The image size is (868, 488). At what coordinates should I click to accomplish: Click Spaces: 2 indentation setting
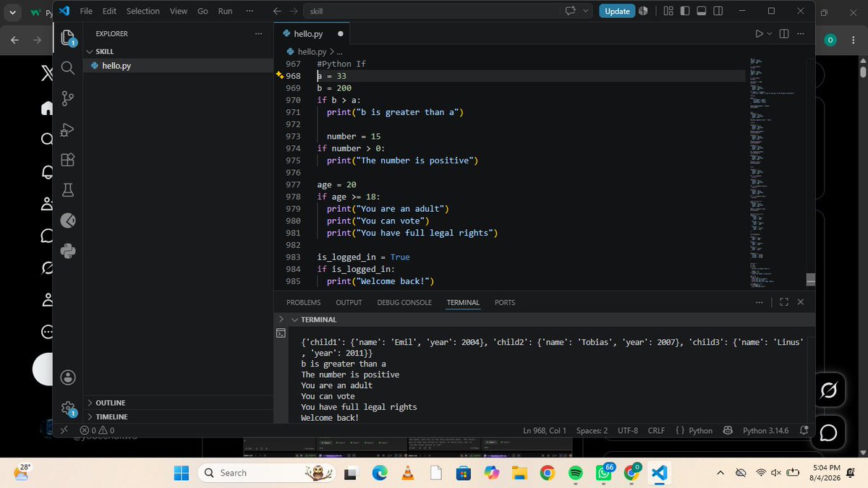tap(592, 430)
